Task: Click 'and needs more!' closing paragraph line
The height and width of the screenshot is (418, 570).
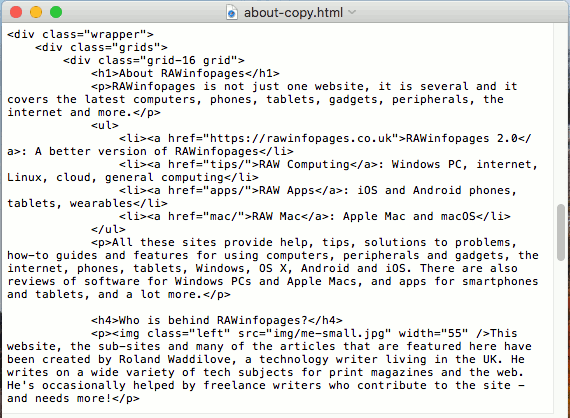Action: (73, 398)
